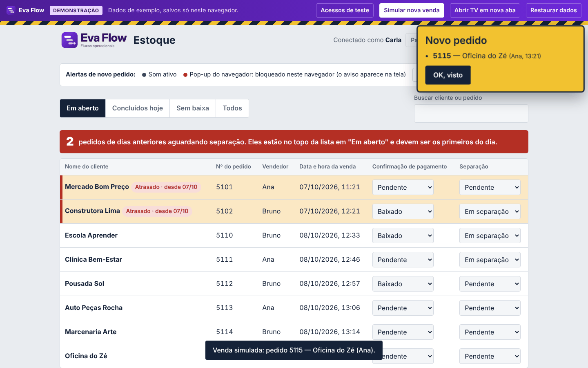Open payment dropdown for Auto Peças Rocha
The image size is (588, 368).
[403, 308]
